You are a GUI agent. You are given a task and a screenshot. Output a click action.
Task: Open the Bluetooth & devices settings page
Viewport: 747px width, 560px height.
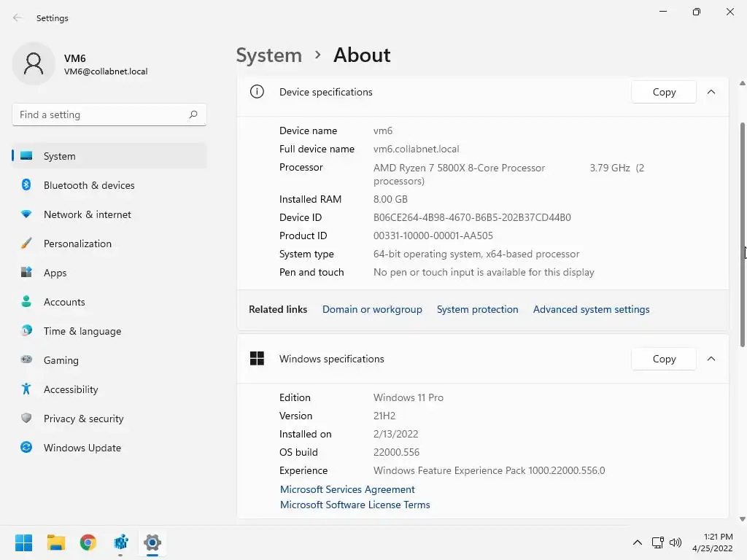coord(109,185)
